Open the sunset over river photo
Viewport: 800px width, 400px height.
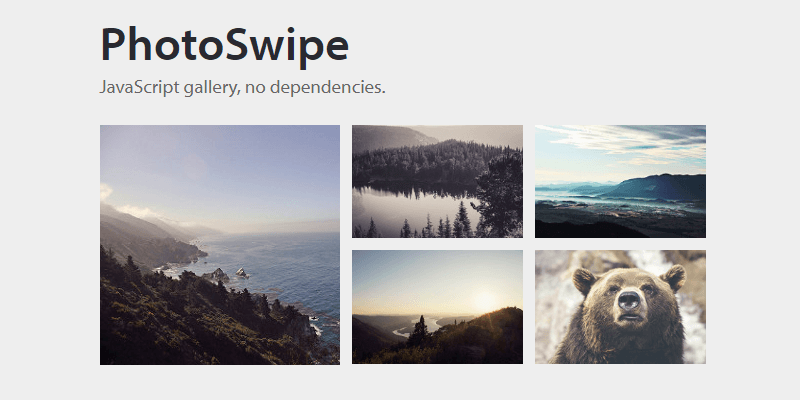437,307
